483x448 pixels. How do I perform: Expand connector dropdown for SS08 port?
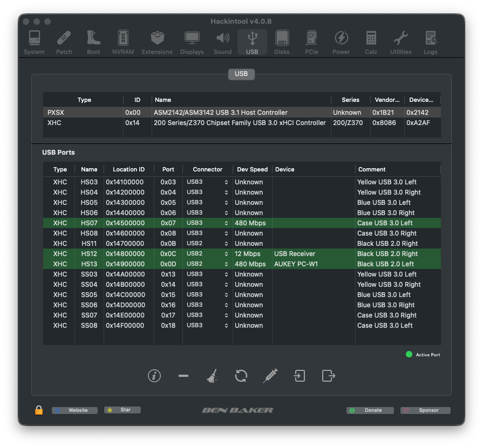tap(208, 326)
